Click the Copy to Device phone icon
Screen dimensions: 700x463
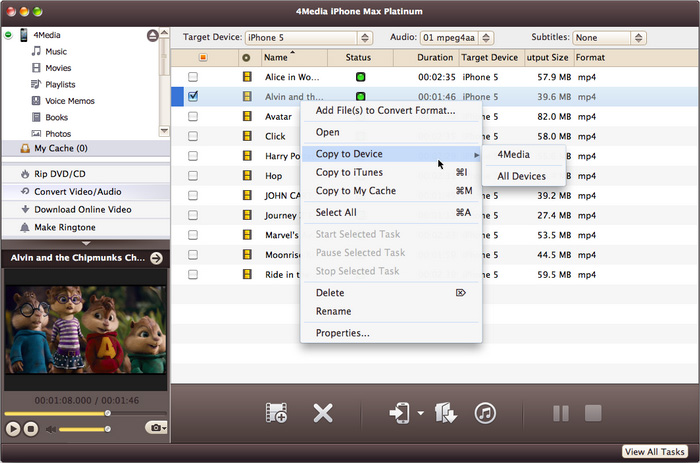[x=399, y=413]
